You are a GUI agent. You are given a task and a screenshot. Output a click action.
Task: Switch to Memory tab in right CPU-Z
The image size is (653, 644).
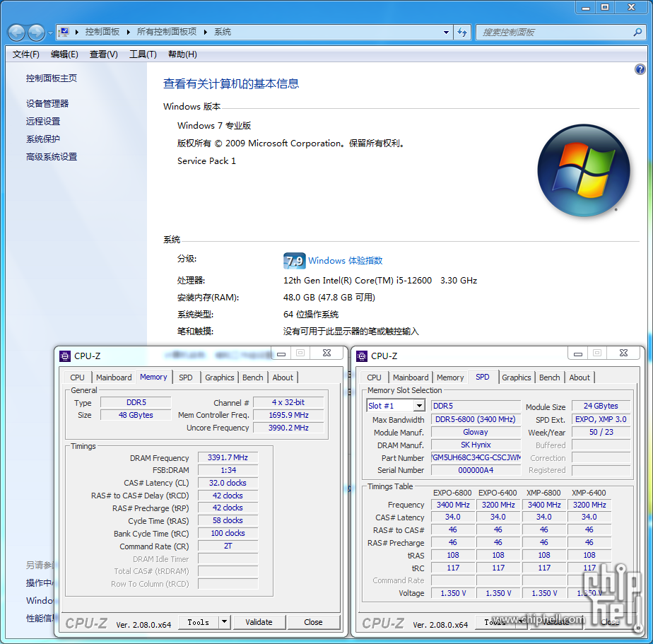click(x=450, y=377)
